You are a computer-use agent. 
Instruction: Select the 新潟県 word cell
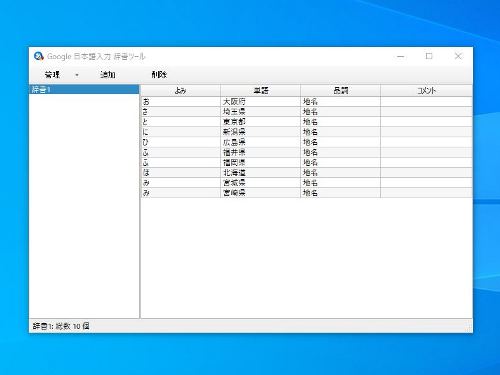[260, 132]
